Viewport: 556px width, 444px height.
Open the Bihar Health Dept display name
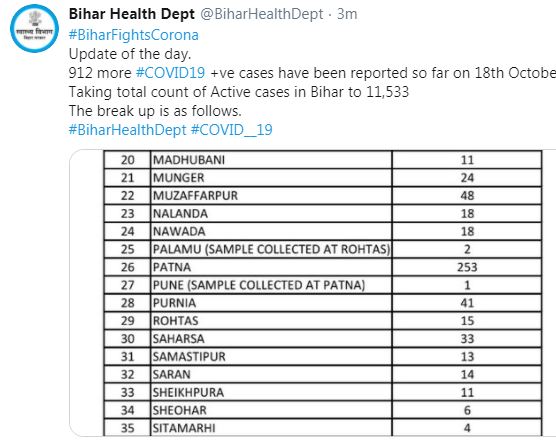tap(132, 14)
